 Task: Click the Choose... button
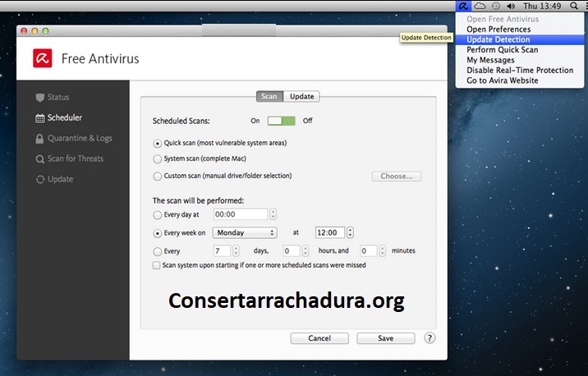click(397, 177)
